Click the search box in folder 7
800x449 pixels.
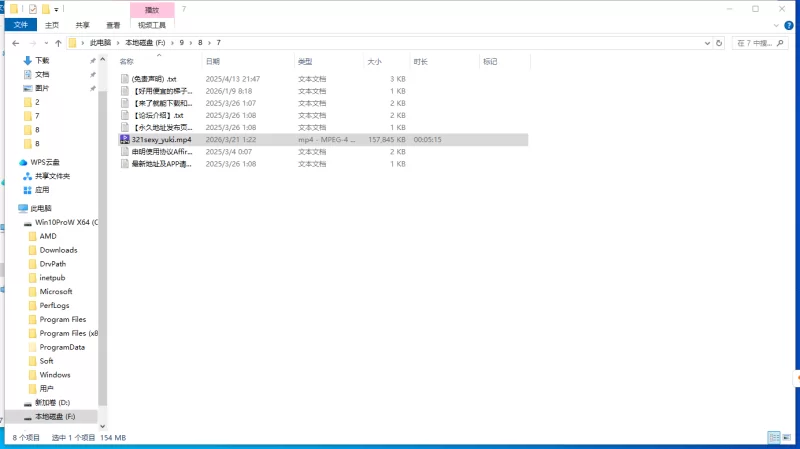[760, 43]
